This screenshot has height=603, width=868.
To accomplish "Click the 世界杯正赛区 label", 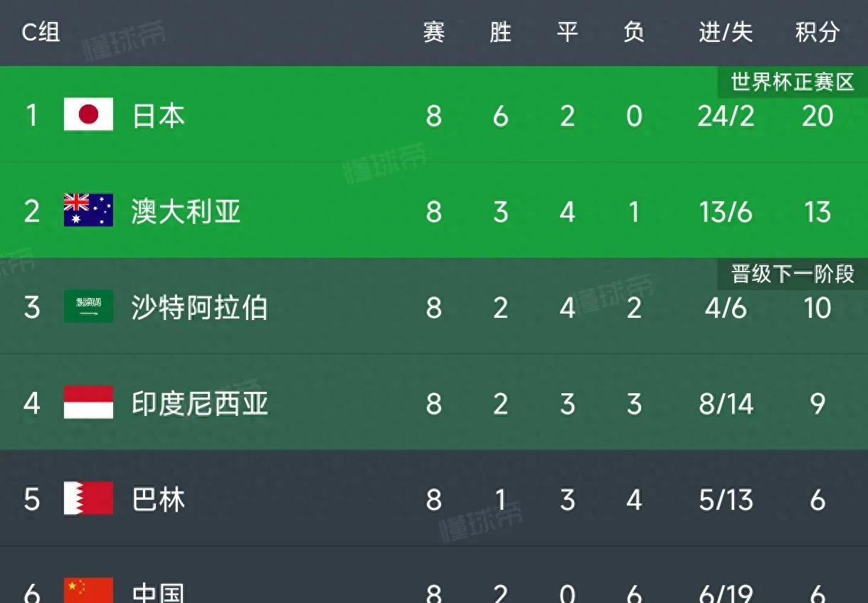I will click(x=793, y=82).
